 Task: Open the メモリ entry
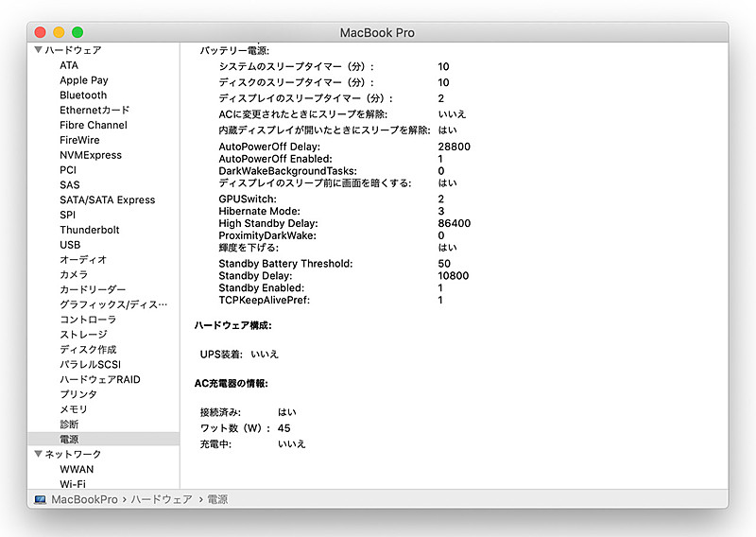(74, 409)
